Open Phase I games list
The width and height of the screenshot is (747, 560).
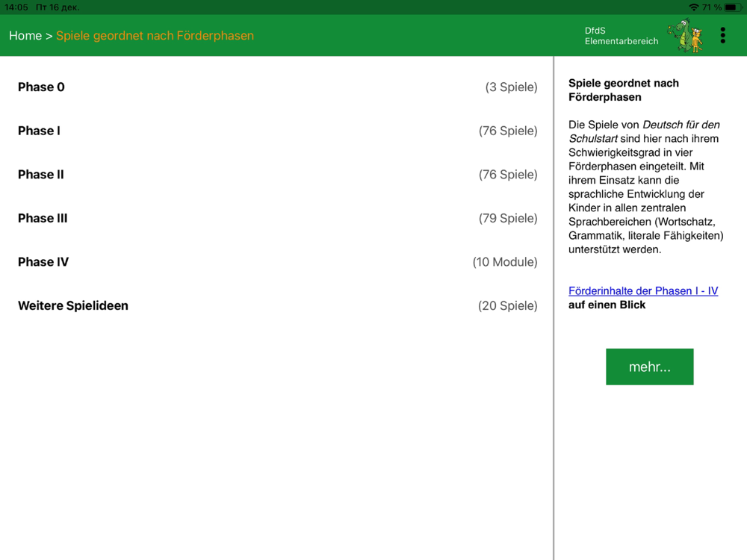(x=277, y=131)
